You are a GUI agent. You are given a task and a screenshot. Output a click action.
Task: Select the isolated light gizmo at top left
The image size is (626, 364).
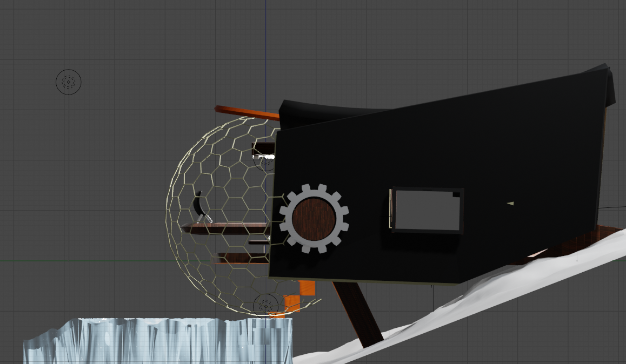click(69, 82)
